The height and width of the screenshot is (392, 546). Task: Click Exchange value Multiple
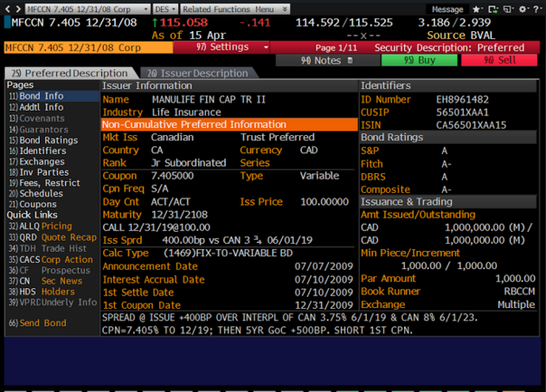pos(516,305)
